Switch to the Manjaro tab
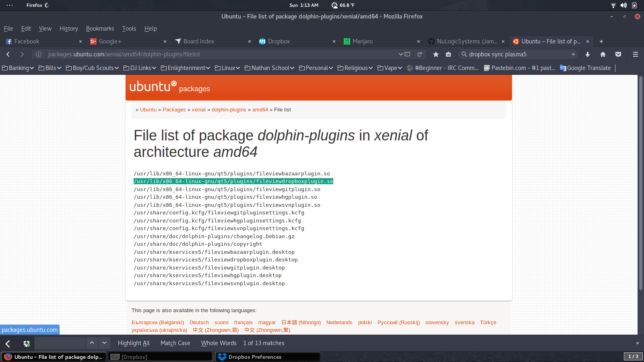This screenshot has height=362, width=644. point(362,41)
